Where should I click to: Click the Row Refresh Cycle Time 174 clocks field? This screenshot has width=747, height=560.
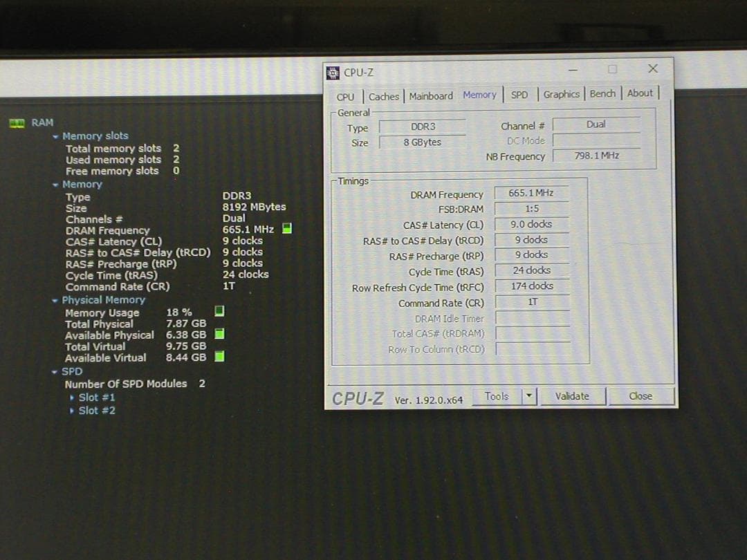click(x=532, y=286)
